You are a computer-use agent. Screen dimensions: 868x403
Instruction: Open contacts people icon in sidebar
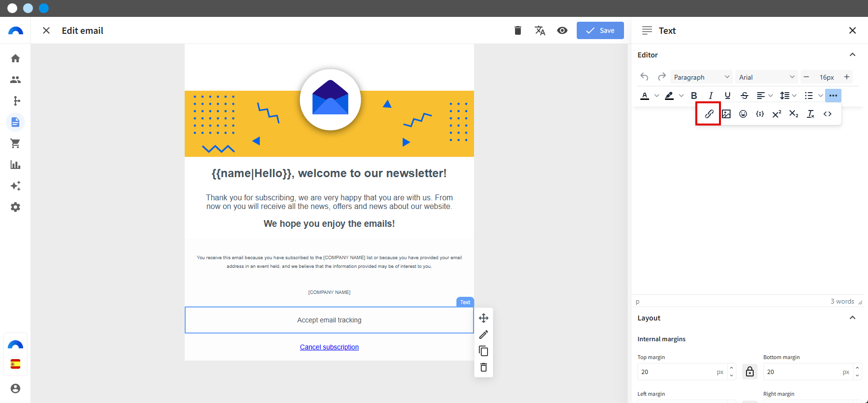coord(15,80)
